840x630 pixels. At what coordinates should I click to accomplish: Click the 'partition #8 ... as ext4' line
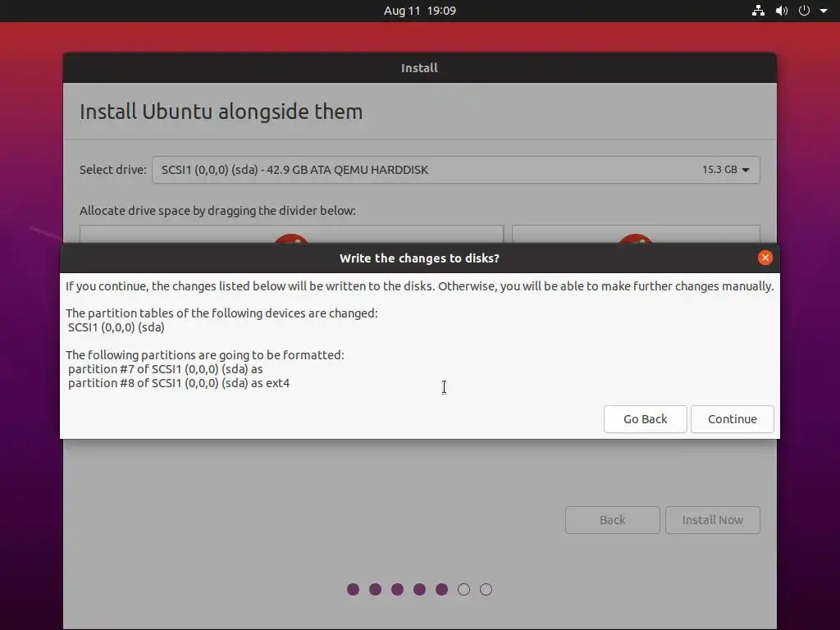tap(178, 383)
